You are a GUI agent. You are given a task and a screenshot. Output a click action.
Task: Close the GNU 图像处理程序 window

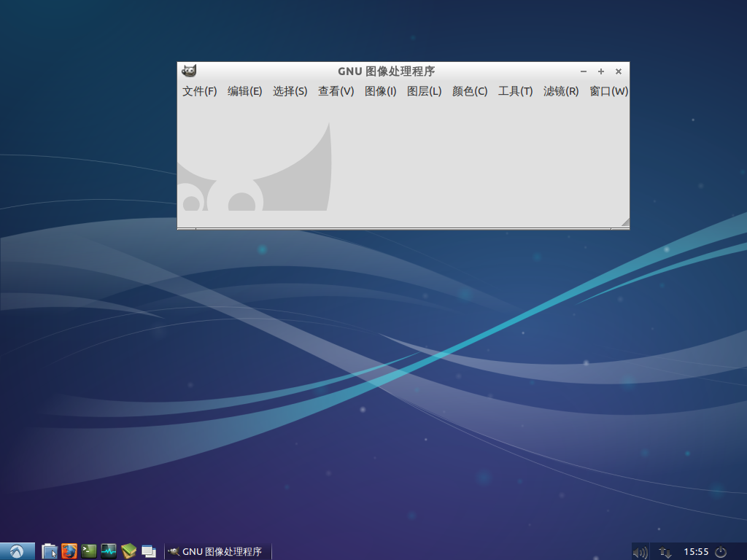tap(619, 71)
